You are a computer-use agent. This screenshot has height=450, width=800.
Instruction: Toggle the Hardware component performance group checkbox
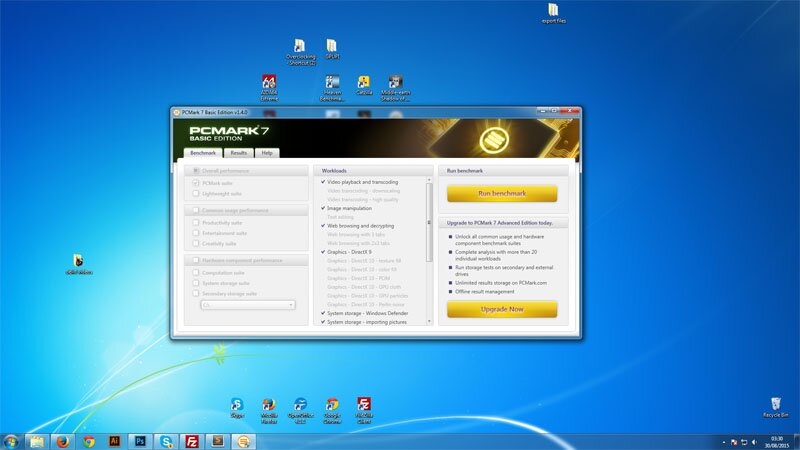[x=196, y=260]
